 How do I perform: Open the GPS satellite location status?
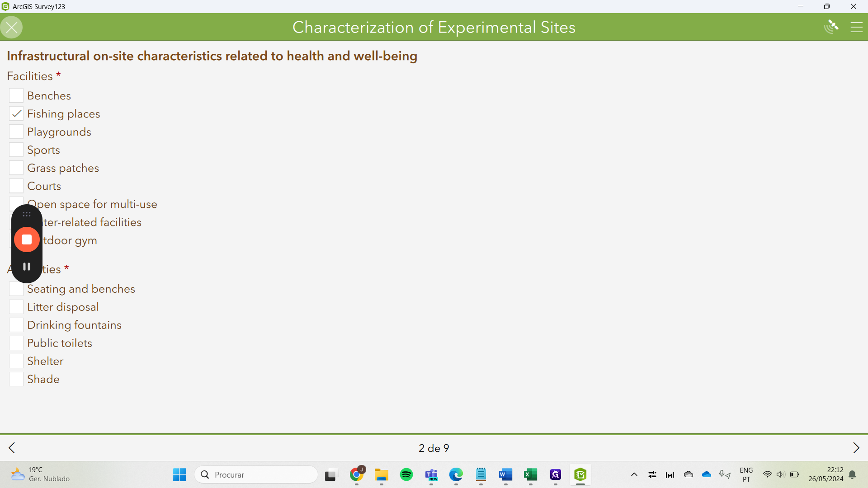coord(831,27)
